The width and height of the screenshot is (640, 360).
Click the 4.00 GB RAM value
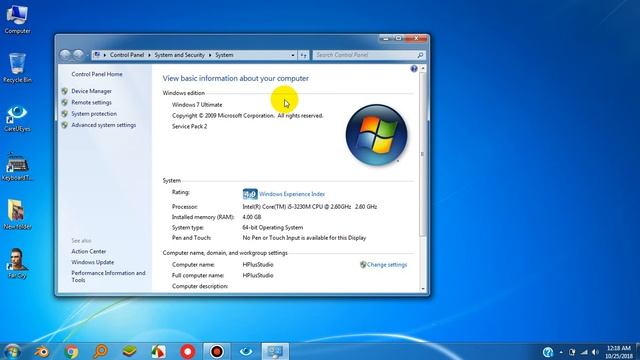coord(251,217)
